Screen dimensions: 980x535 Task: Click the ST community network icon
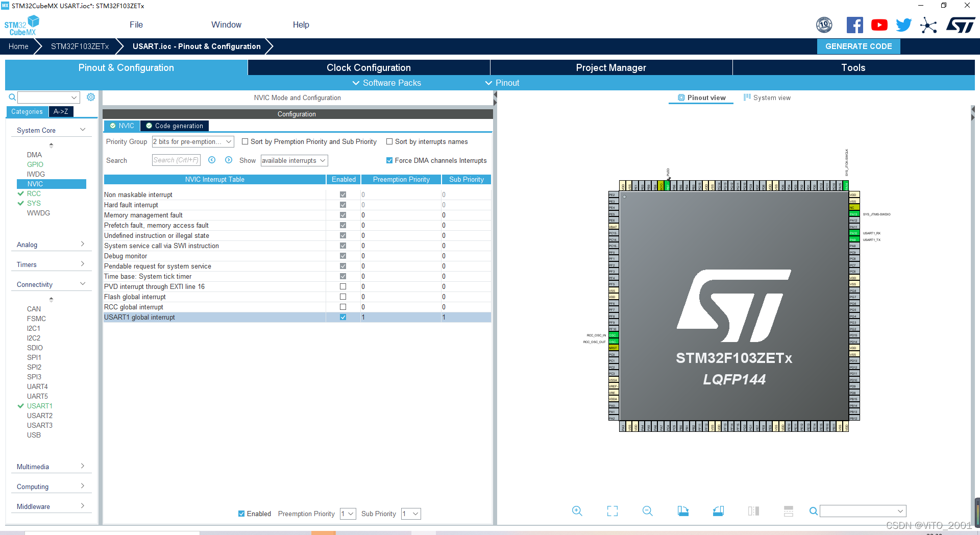click(x=928, y=25)
